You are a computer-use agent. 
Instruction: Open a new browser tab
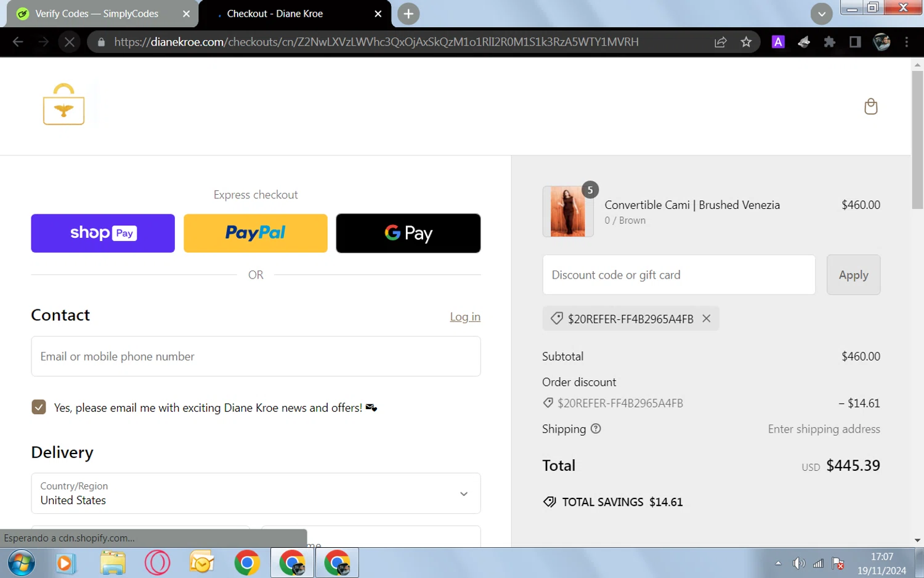coord(408,14)
